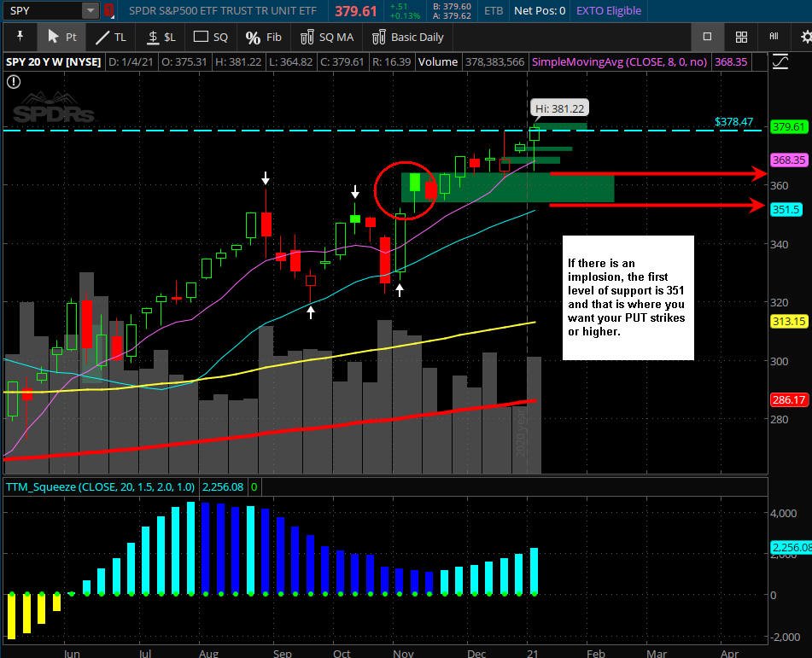Image resolution: width=812 pixels, height=658 pixels.
Task: Select the Pt pointer drawing tool
Action: (62, 38)
